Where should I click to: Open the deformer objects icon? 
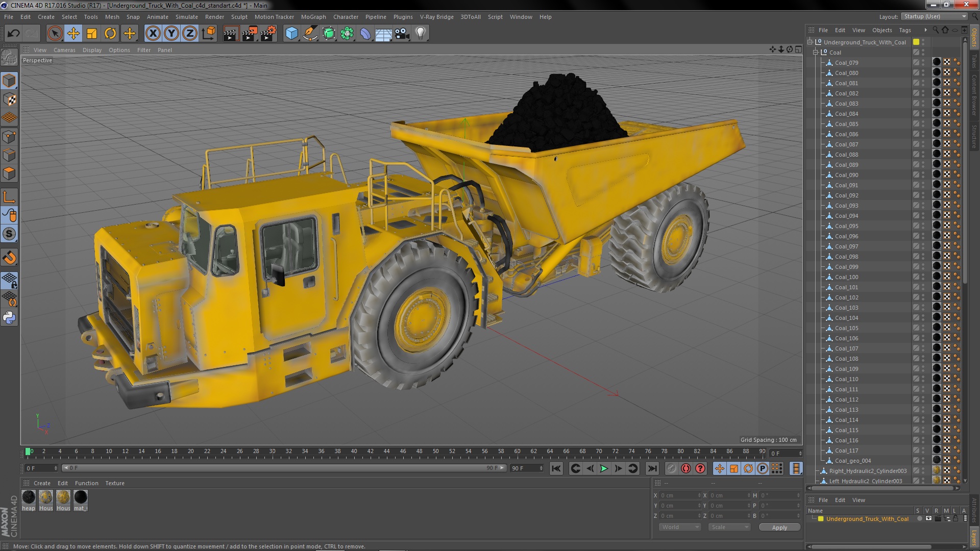[365, 34]
